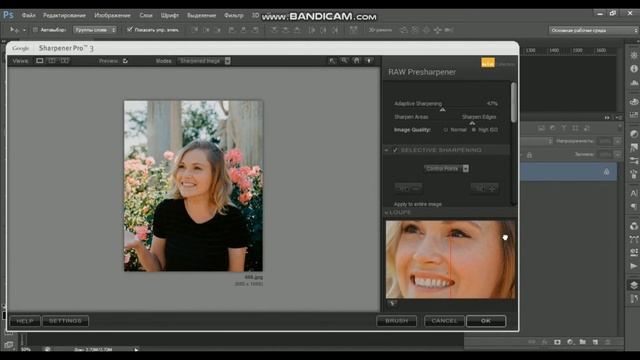Screen dimensions: 640x360
Task: Click the portrait image in preview area
Action: (193, 186)
